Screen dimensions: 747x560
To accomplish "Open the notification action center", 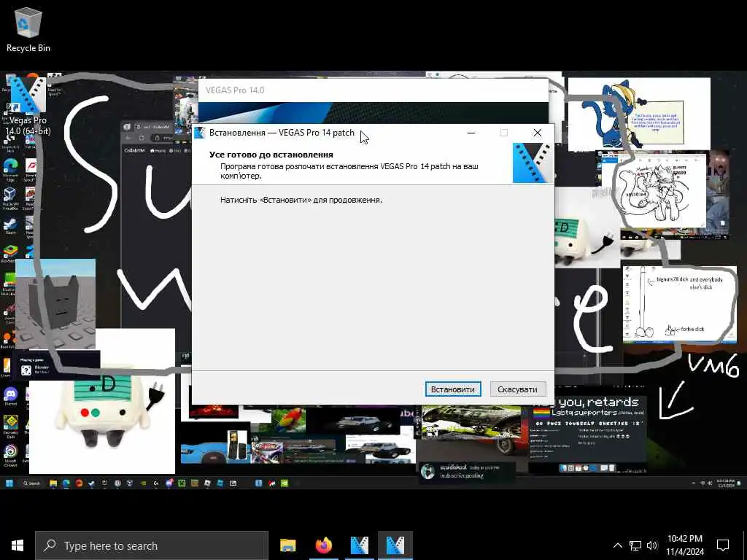I will (723, 545).
